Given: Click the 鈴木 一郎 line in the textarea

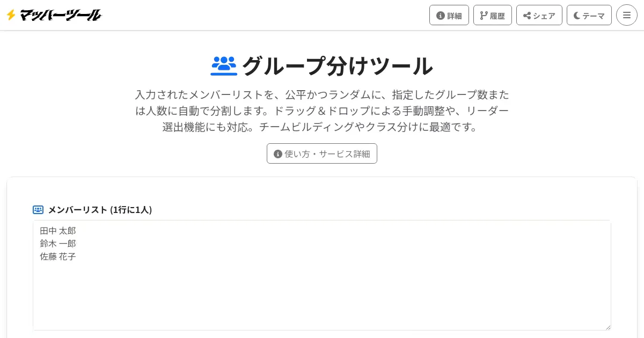Looking at the screenshot, I should 58,244.
